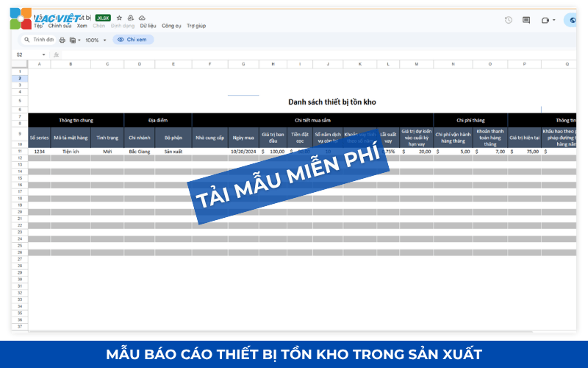Click the "Khoản thanh toán hàng tháng" header
The image size is (588, 368).
(490, 138)
